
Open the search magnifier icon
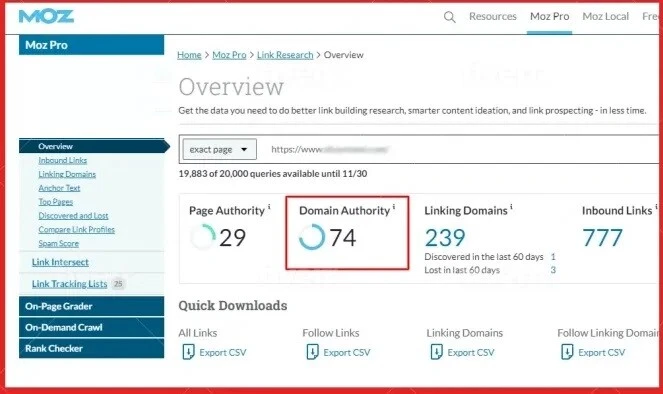pos(449,17)
